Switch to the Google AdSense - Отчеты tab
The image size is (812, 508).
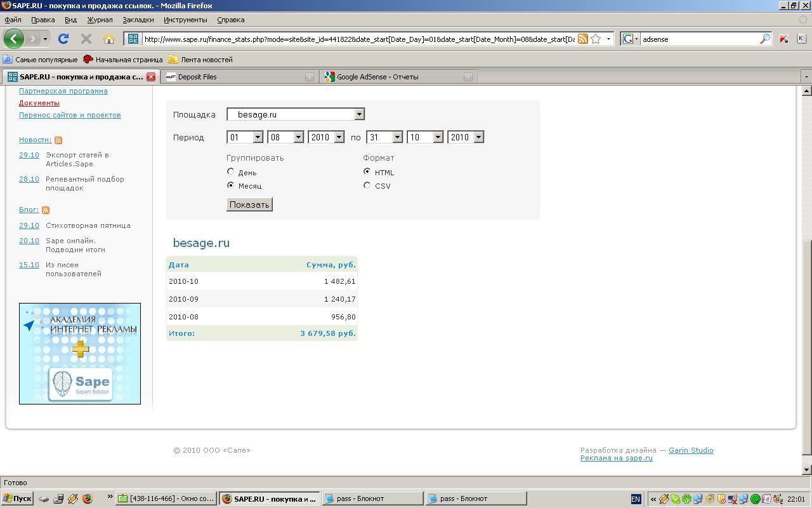[397, 77]
